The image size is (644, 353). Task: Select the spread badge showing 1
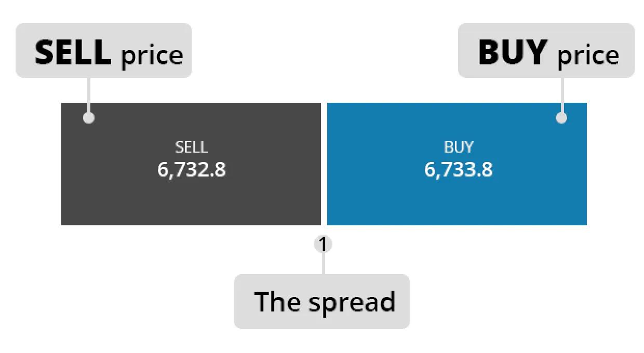(x=323, y=244)
